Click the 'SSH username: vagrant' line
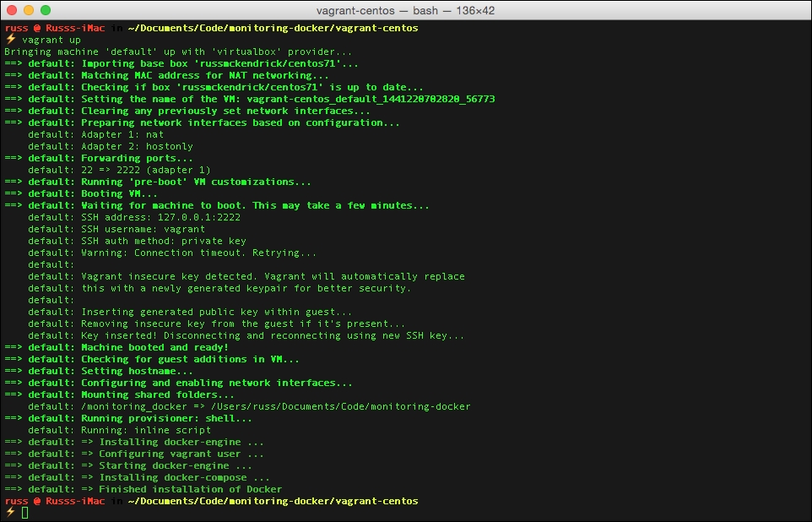 coord(116,229)
